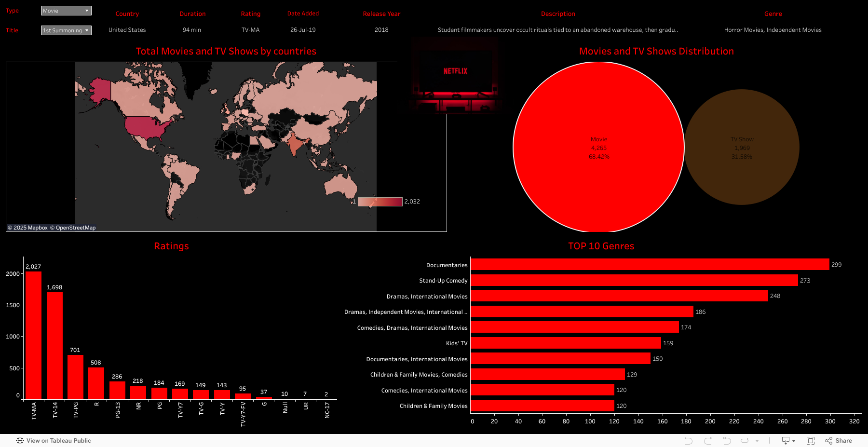Click the 'Horror Movies, Independent Movies' genre value
Image resolution: width=868 pixels, height=447 pixels.
[x=773, y=30]
